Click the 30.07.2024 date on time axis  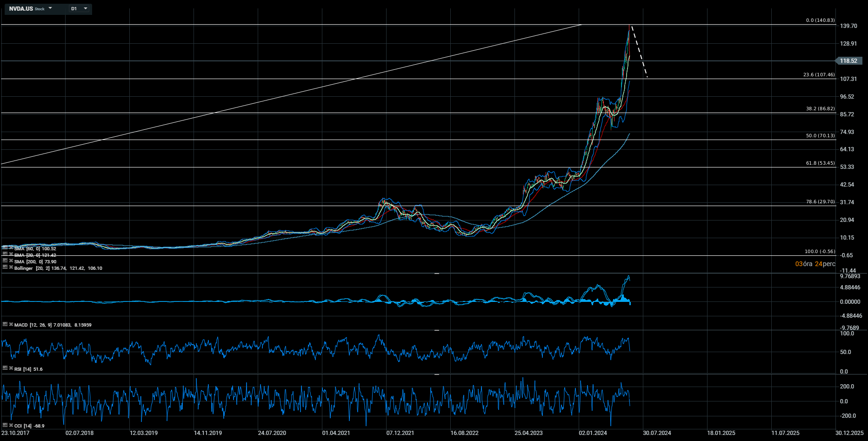coord(657,433)
